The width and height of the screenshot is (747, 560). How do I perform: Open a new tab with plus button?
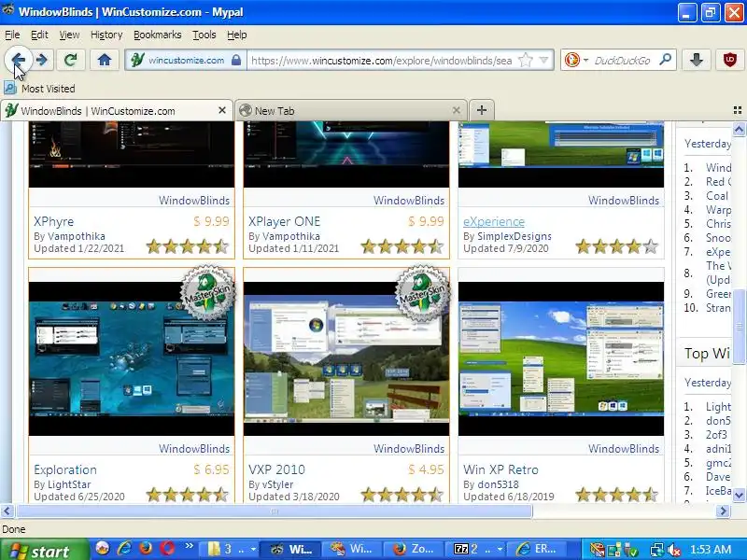(482, 110)
